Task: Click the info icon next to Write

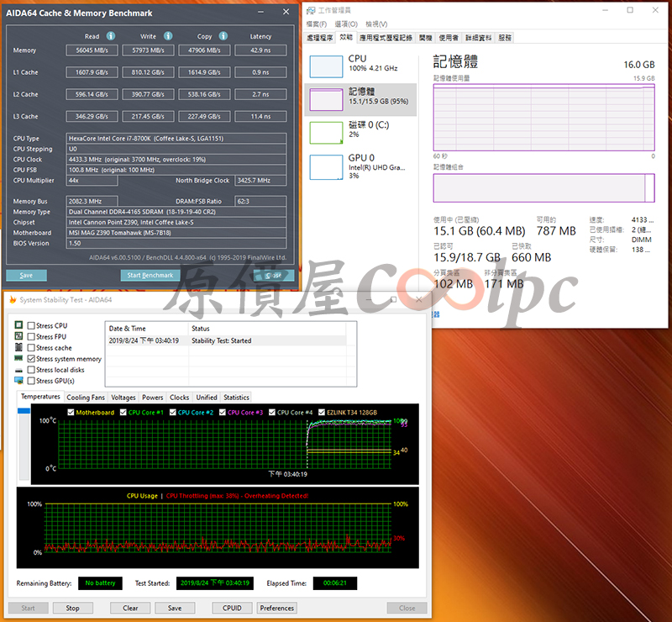Action: click(168, 36)
